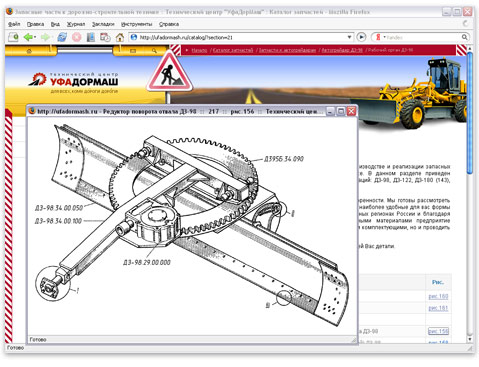Click the ДЗ95Б.34.090 label in the diagram
Screen dimensions: 479x367
284,159
